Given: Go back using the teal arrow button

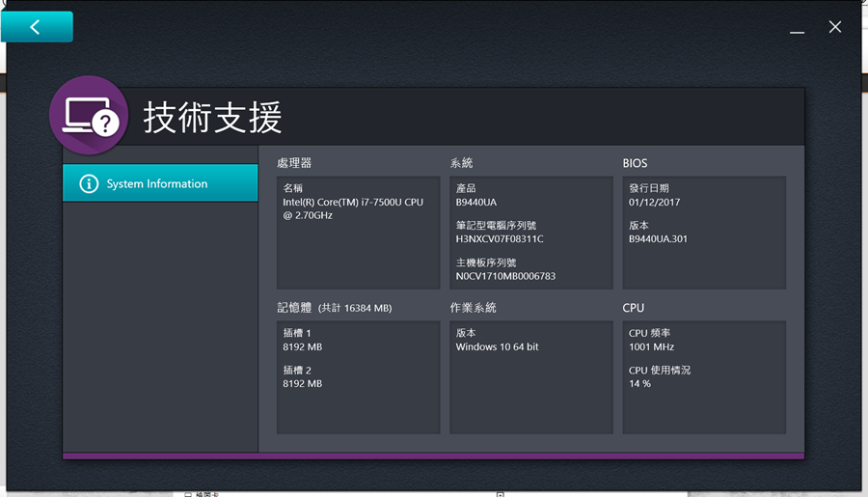Looking at the screenshot, I should [37, 27].
